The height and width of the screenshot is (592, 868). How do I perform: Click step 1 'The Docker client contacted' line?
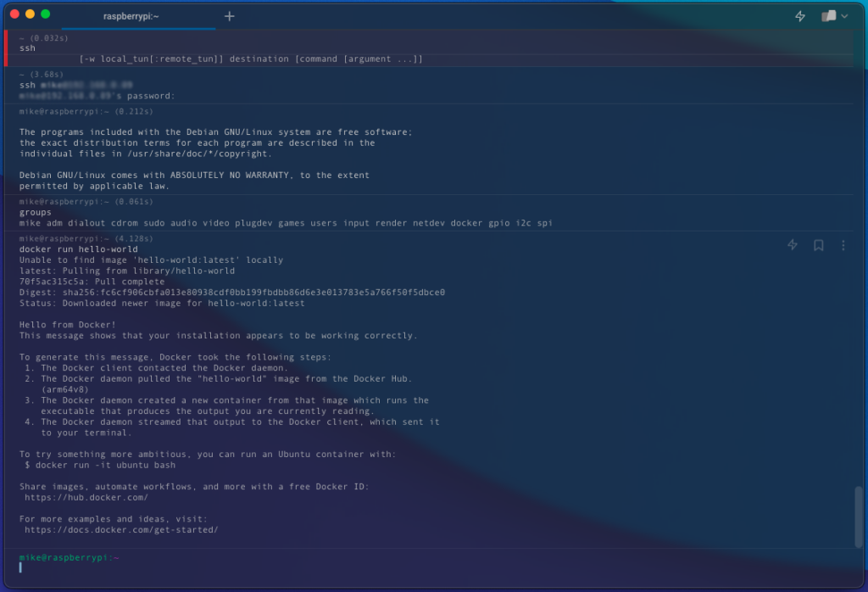click(156, 368)
